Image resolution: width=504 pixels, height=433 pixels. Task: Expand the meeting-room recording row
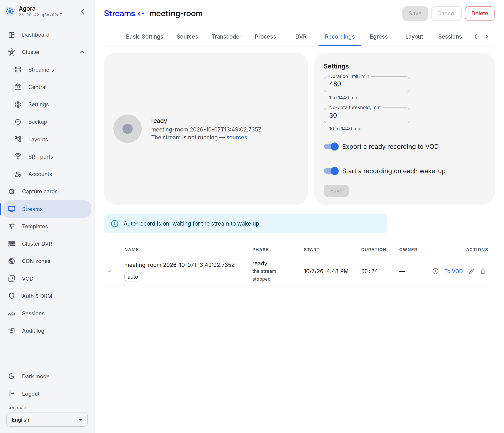pos(109,271)
